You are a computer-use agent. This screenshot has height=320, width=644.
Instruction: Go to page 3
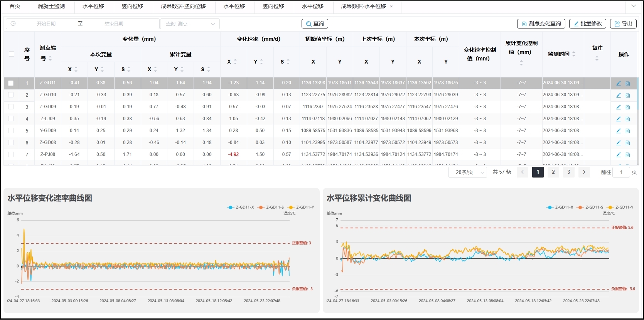[569, 172]
